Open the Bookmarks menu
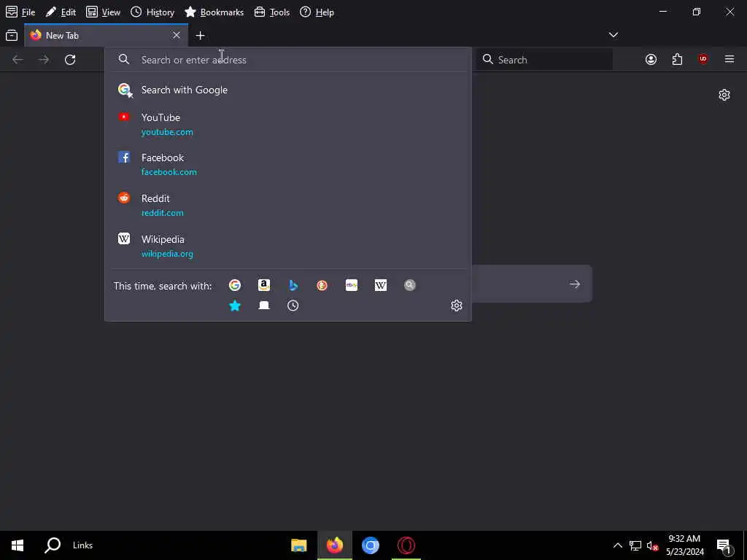This screenshot has width=747, height=560. tap(214, 12)
